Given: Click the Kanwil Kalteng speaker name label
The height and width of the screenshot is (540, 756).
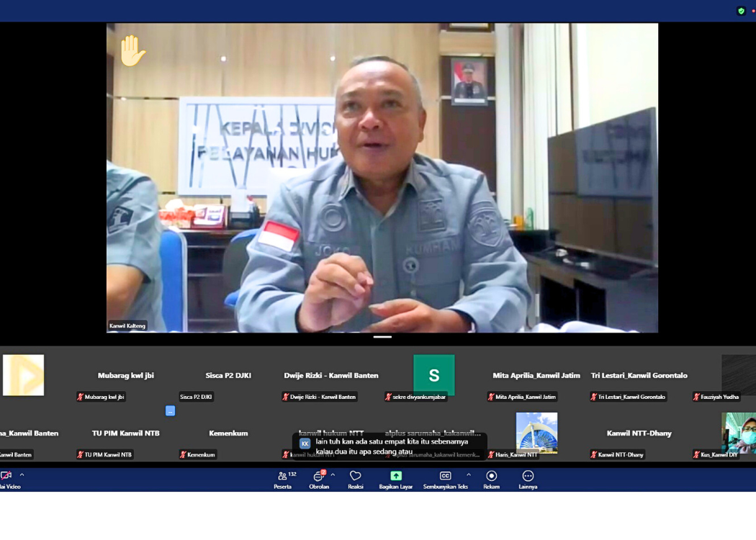Looking at the screenshot, I should click(x=127, y=325).
